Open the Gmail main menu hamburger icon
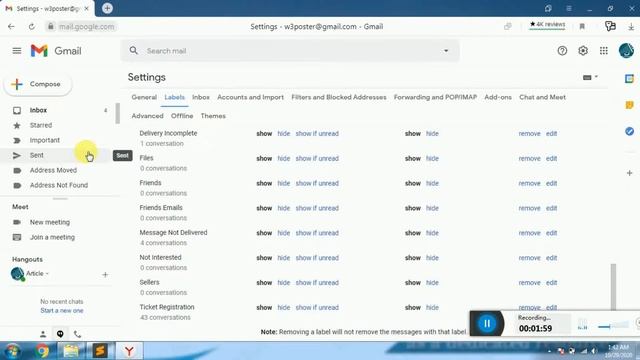Screen dimensions: 640x360 [x=17, y=51]
